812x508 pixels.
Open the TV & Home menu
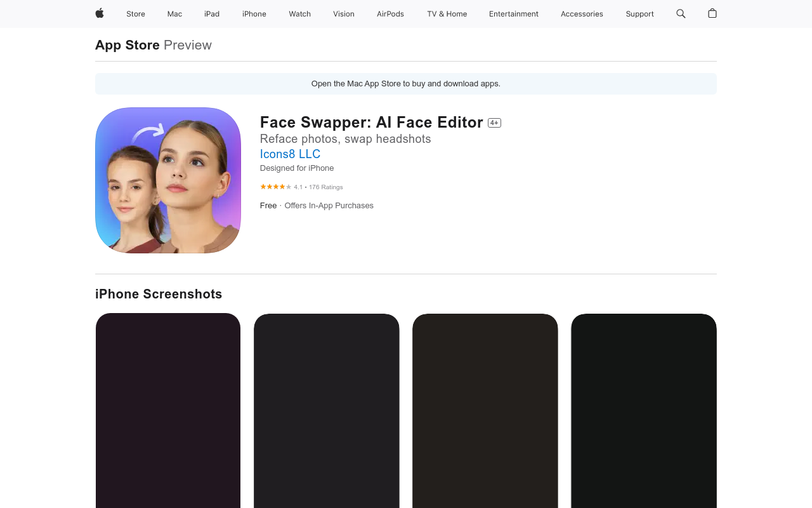point(447,14)
